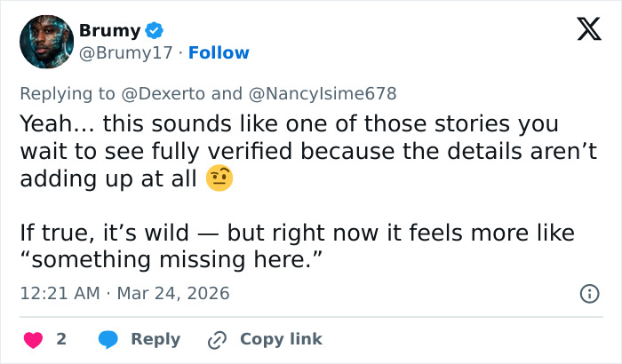
Task: Click the like count number 2
Action: [61, 339]
